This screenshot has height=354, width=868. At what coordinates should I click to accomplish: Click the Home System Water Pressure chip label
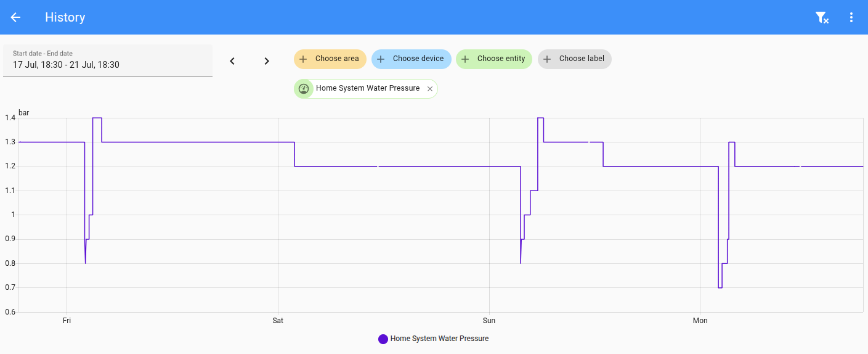point(368,88)
